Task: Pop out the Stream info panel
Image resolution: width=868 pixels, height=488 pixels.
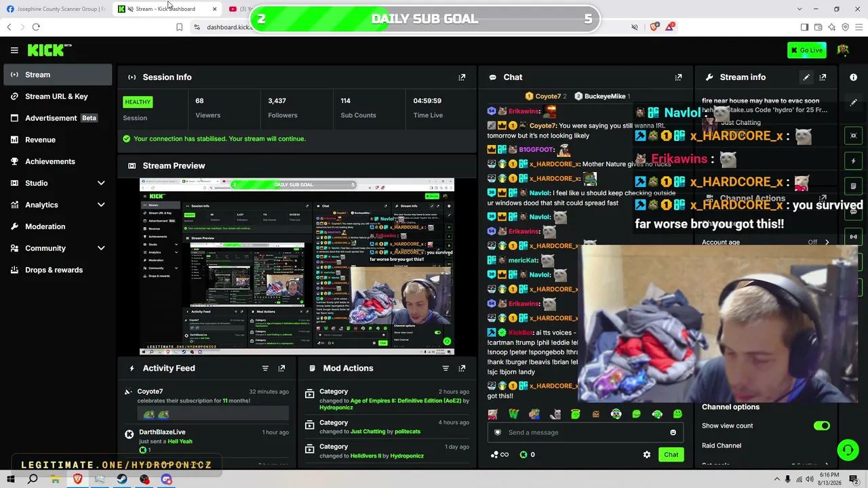Action: pos(823,77)
